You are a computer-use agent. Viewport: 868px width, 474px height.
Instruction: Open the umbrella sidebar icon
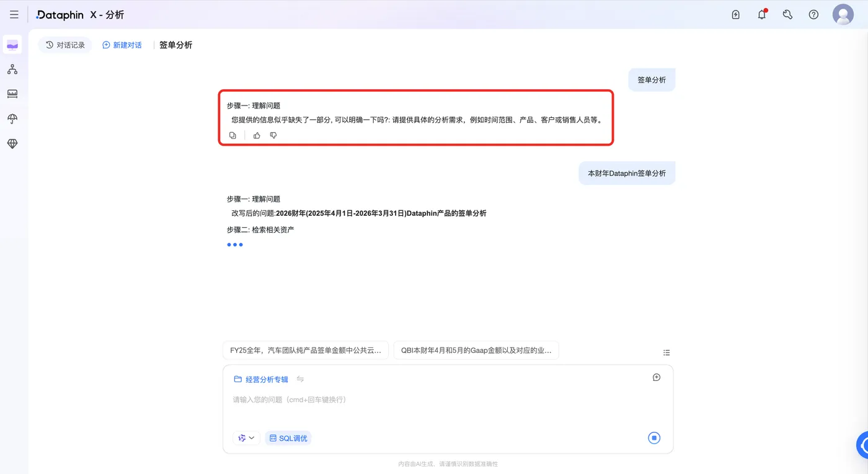(12, 119)
